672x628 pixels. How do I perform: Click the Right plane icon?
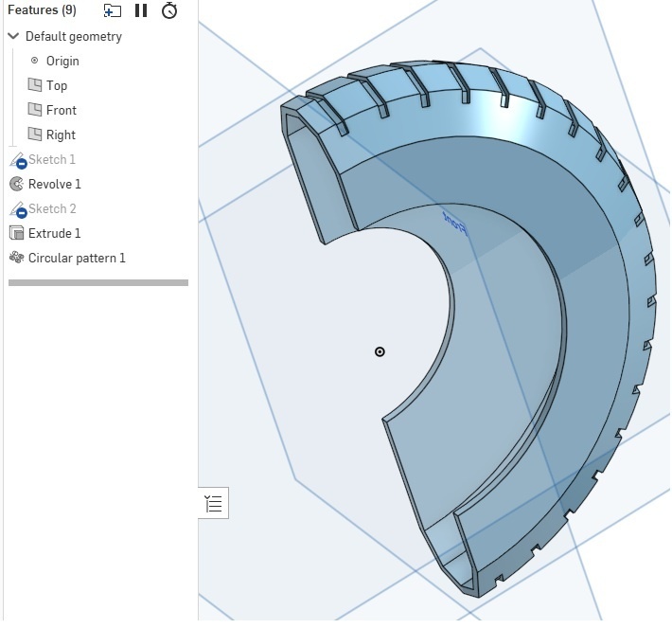pos(35,135)
